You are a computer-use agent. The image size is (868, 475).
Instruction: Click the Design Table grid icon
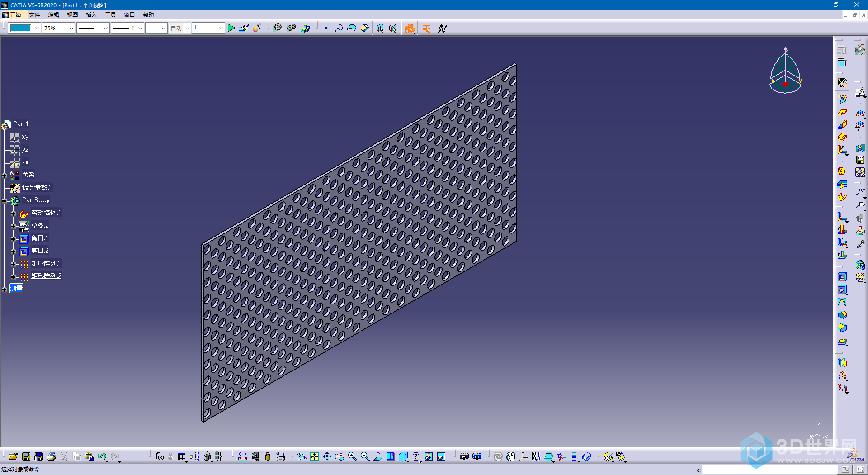click(182, 456)
